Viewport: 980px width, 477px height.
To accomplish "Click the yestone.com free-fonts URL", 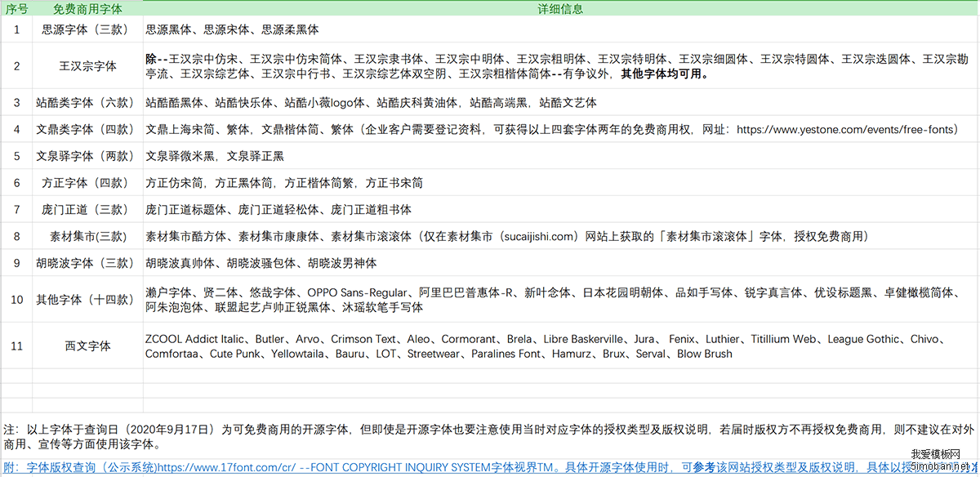I will click(847, 130).
